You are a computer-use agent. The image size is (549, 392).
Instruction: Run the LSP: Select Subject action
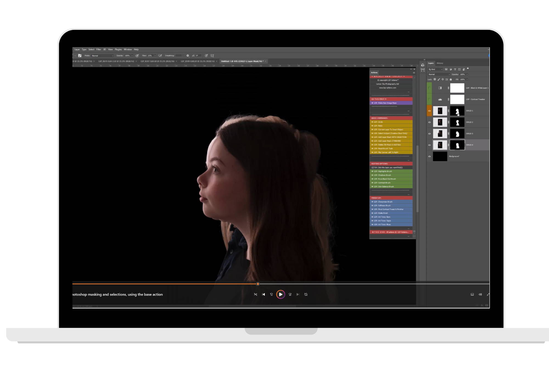[x=391, y=134]
